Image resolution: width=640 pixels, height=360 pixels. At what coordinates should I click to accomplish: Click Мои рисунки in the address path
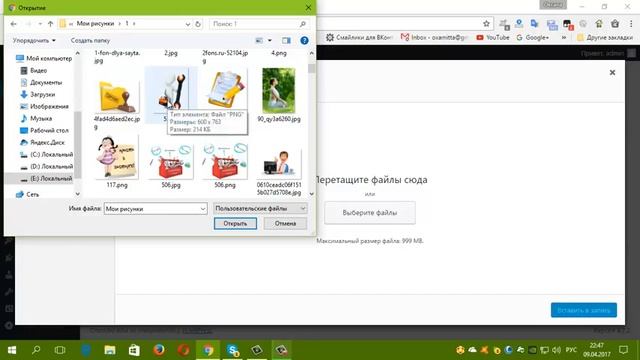pyautogui.click(x=96, y=24)
